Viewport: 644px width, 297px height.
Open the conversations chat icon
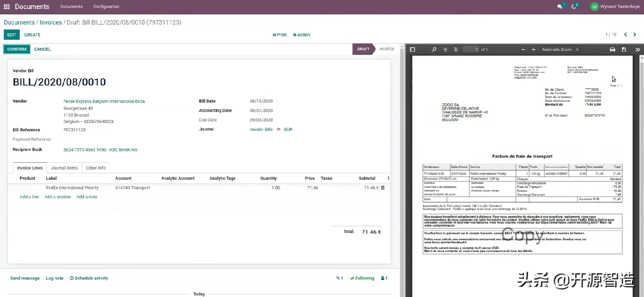(x=560, y=6)
